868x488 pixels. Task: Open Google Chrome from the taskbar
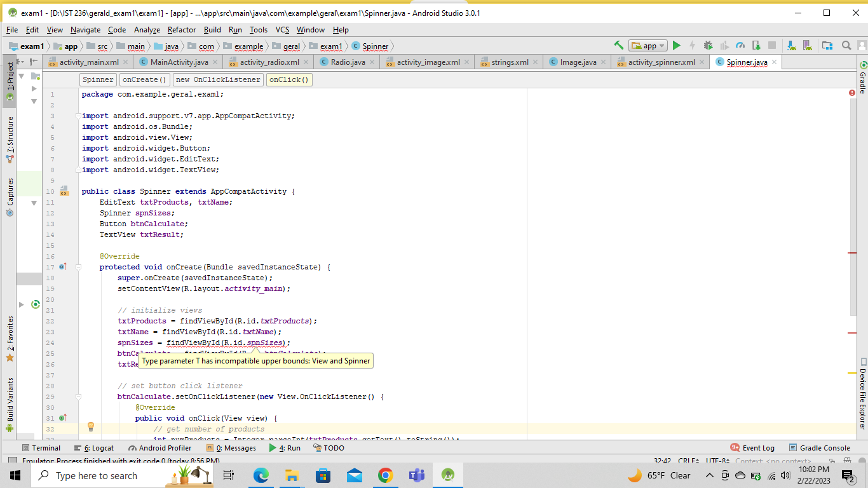click(386, 475)
